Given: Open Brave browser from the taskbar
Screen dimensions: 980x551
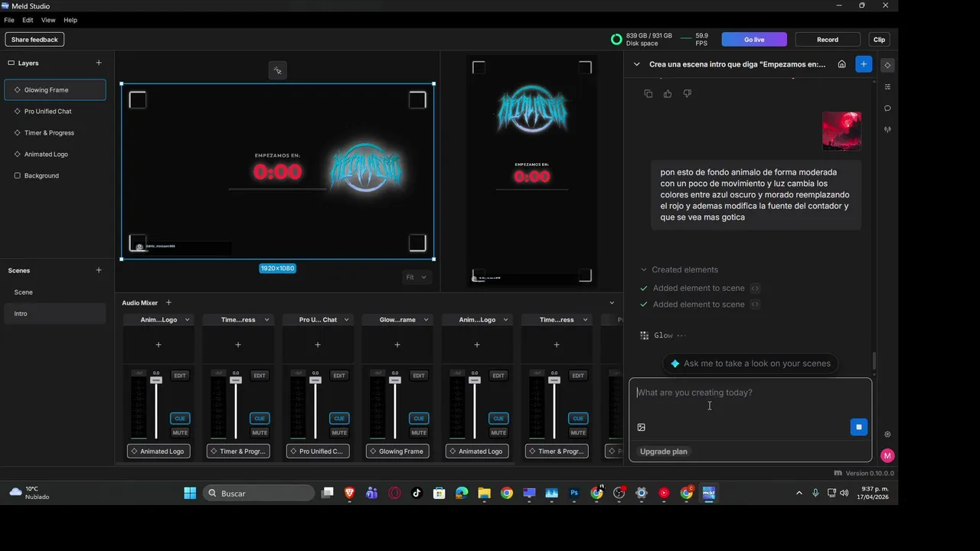Looking at the screenshot, I should 350,494.
